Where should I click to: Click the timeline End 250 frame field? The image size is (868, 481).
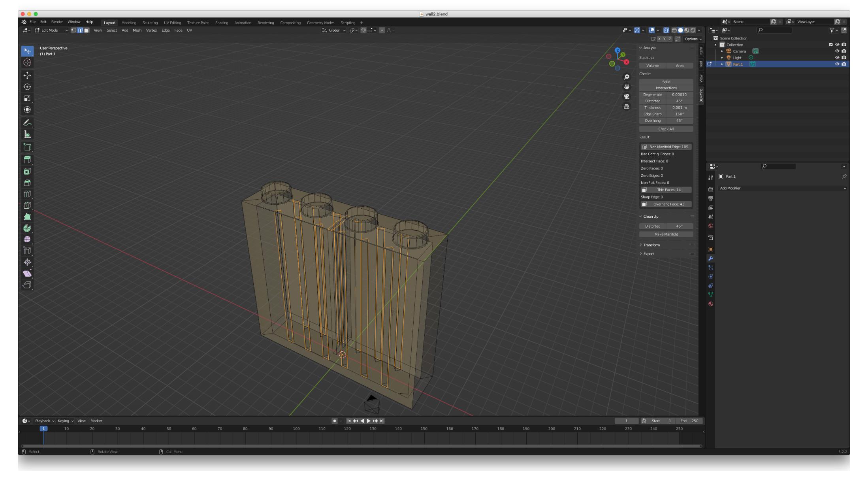pos(689,421)
